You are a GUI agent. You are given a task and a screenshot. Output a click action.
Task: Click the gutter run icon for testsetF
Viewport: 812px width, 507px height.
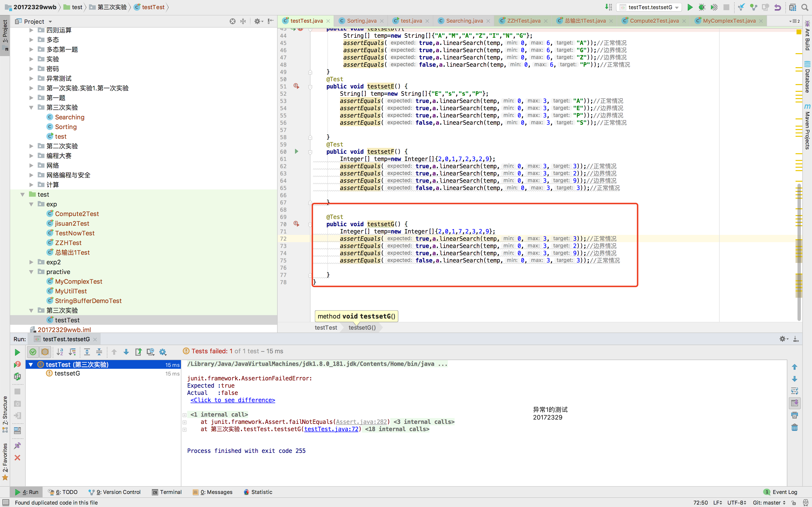(296, 152)
